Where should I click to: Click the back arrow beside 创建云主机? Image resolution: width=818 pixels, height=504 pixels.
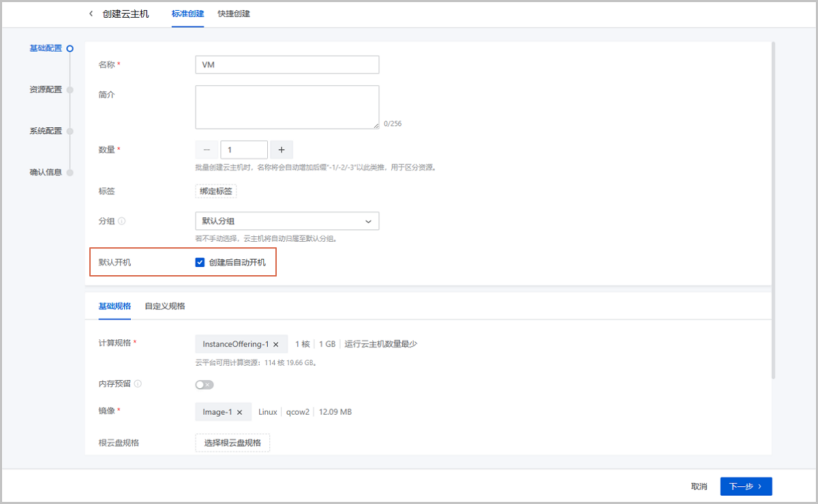pos(91,14)
